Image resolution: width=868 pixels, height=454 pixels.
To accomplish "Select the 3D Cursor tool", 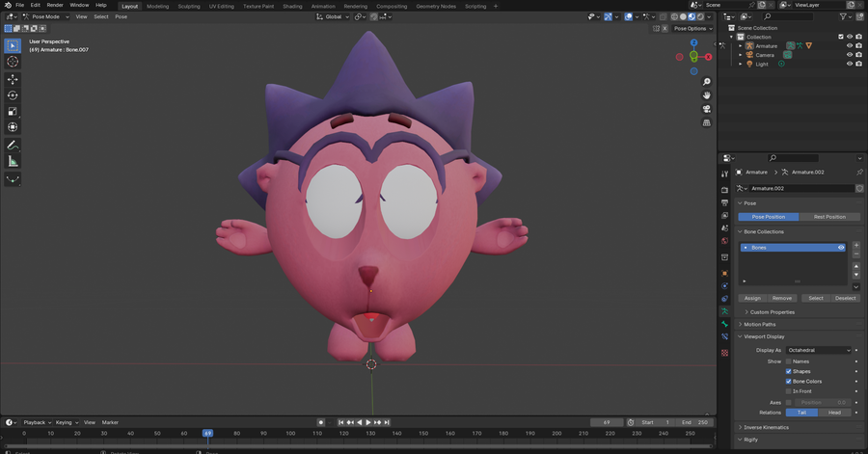I will tap(13, 62).
